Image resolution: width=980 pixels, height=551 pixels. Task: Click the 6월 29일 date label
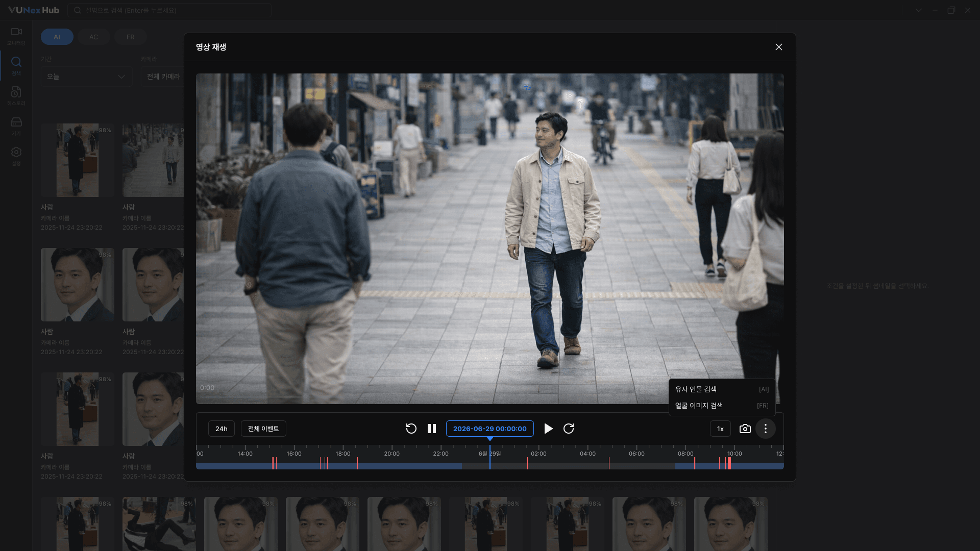coord(489,454)
